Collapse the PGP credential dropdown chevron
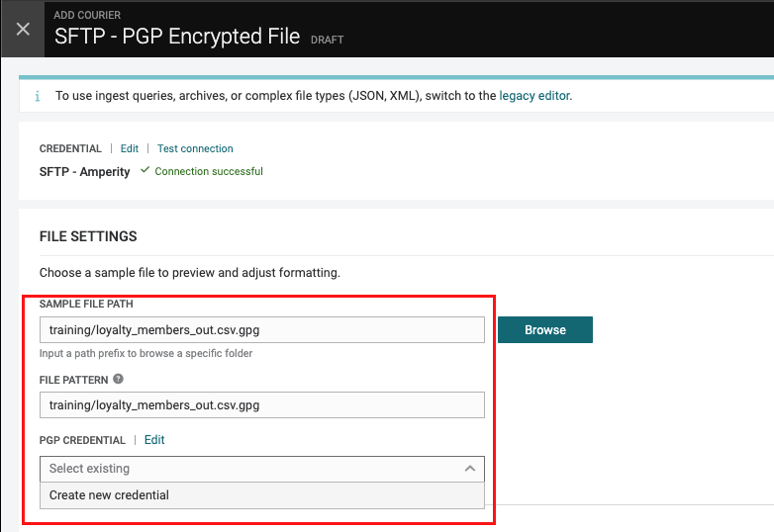 [x=470, y=469]
